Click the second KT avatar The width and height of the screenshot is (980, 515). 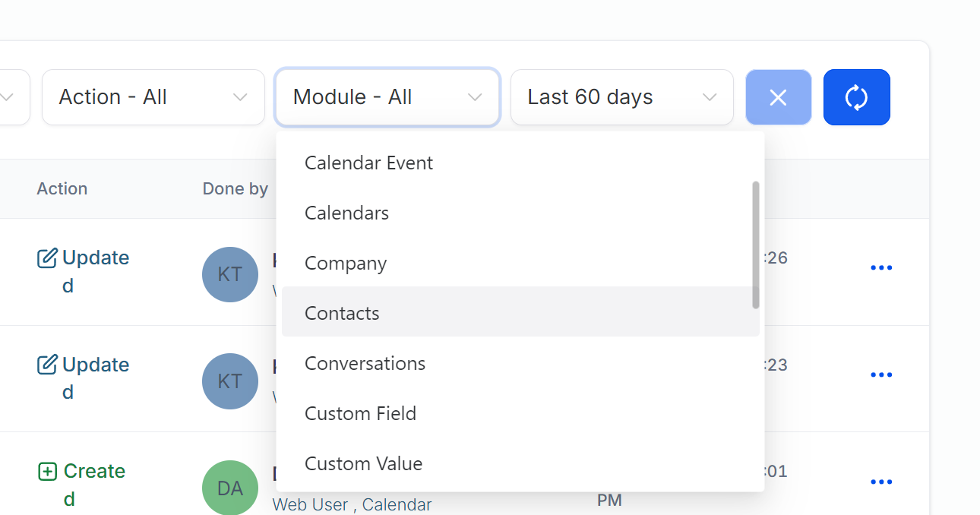pyautogui.click(x=230, y=381)
